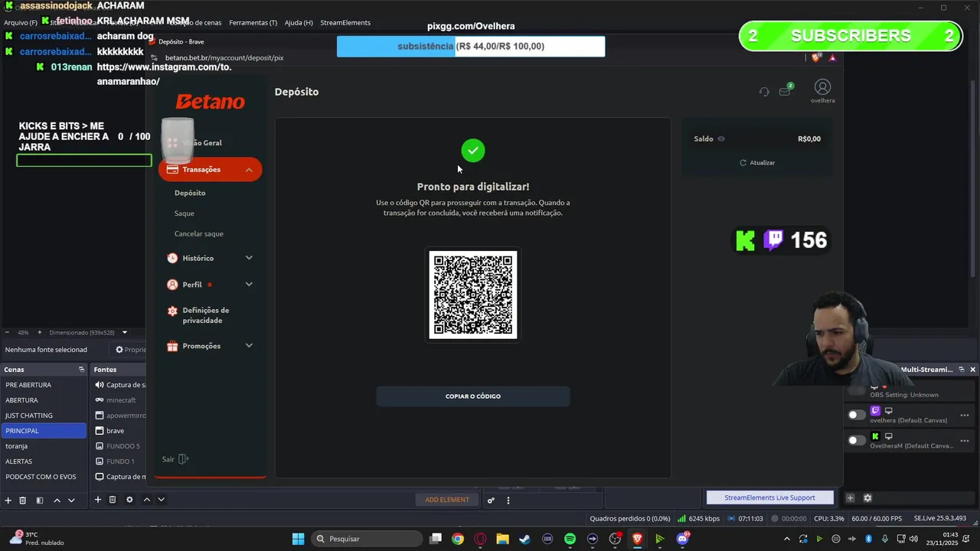
Task: Open options dots for OvelheraM Kick output
Action: click(965, 441)
